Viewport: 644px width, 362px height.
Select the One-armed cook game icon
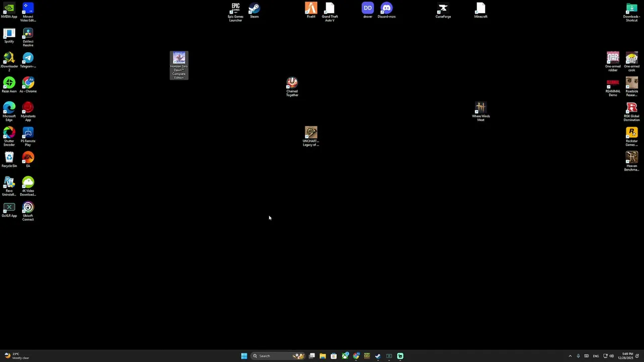tap(631, 62)
